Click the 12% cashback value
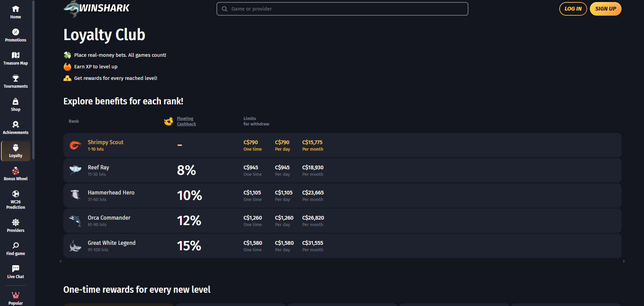This screenshot has height=306, width=644. point(189,221)
